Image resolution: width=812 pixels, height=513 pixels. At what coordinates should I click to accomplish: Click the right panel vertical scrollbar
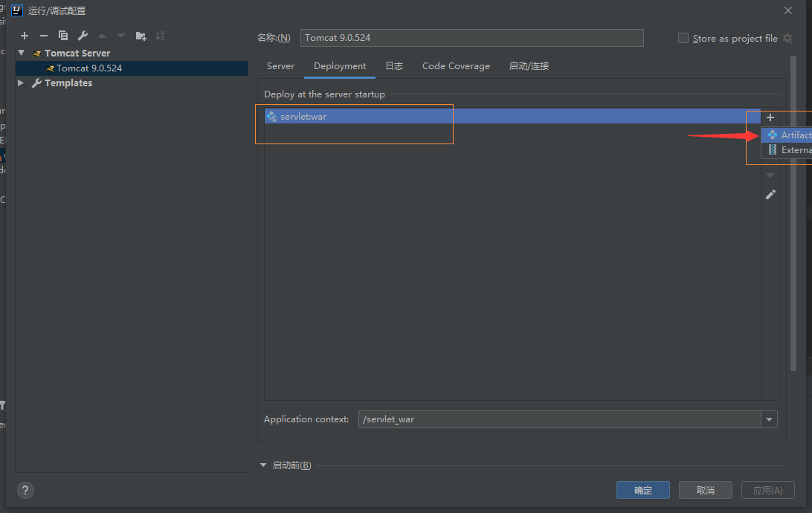point(793,213)
